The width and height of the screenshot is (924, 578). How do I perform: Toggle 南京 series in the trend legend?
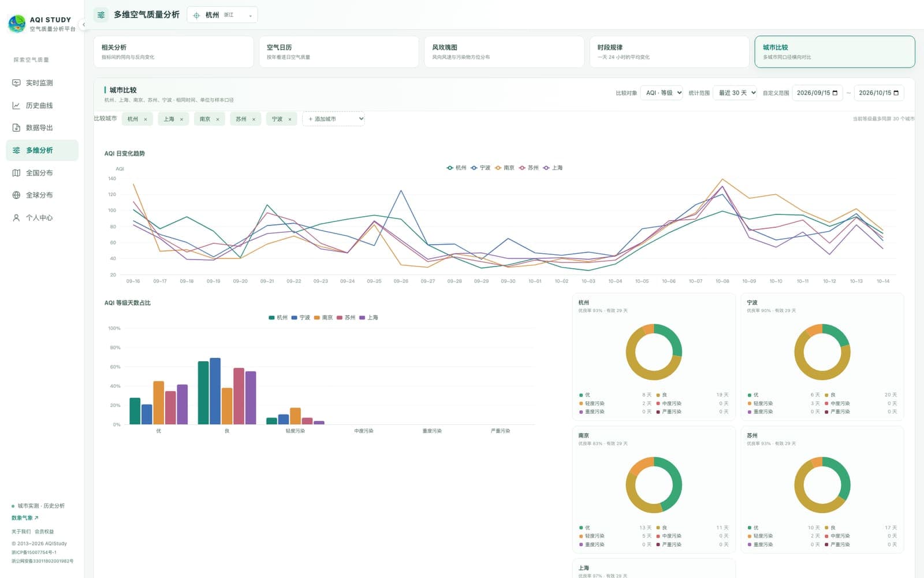click(504, 168)
